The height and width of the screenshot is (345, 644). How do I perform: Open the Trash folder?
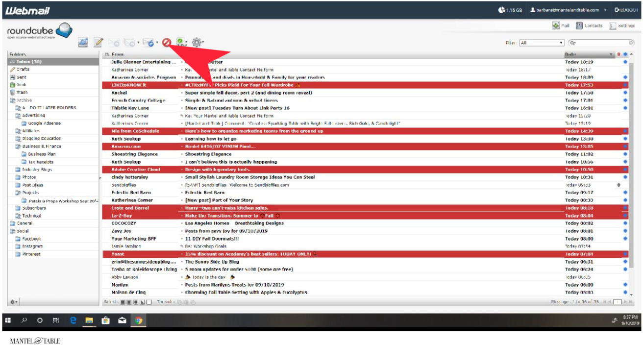click(x=53, y=93)
